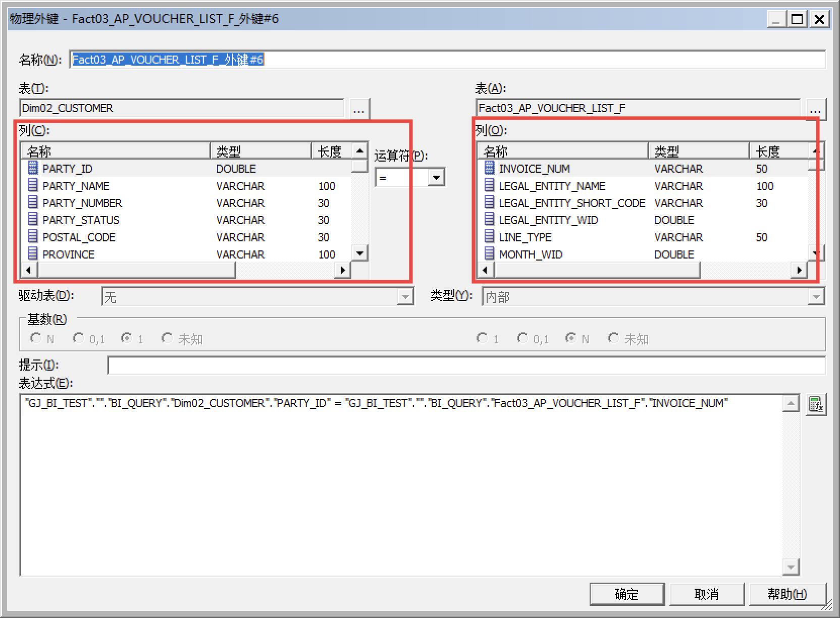This screenshot has width=840, height=618.
Task: Click the LINE_TYPE column icon
Action: point(489,237)
